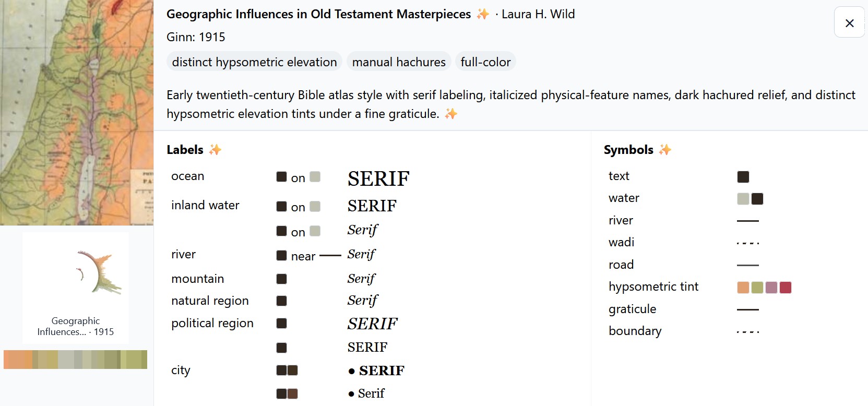Click the ocean label category
The image size is (868, 406).
click(188, 176)
